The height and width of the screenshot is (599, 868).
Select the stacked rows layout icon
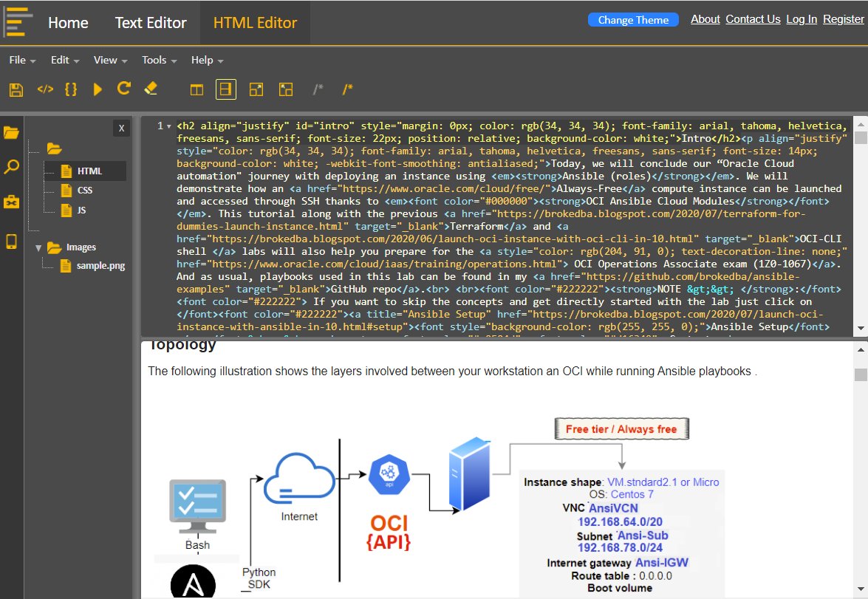tap(225, 89)
